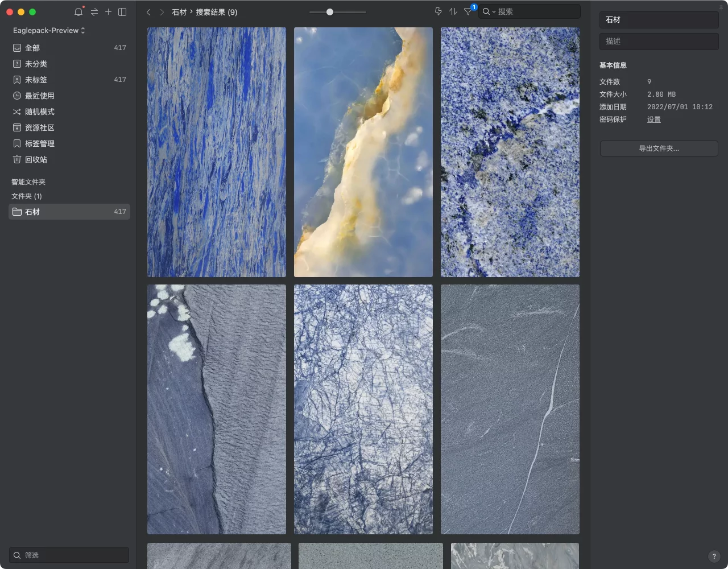Click the 描述 description field
This screenshot has width=728, height=569.
(x=659, y=41)
